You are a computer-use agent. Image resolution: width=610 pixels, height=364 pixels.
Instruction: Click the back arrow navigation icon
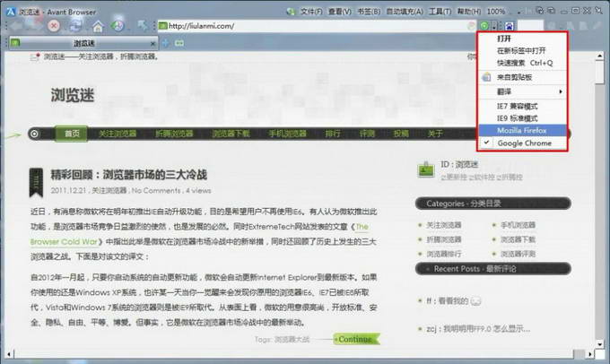click(17, 26)
